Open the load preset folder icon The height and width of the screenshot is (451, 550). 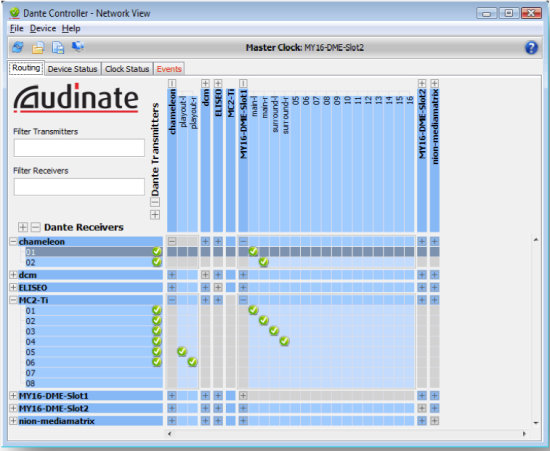(x=38, y=47)
